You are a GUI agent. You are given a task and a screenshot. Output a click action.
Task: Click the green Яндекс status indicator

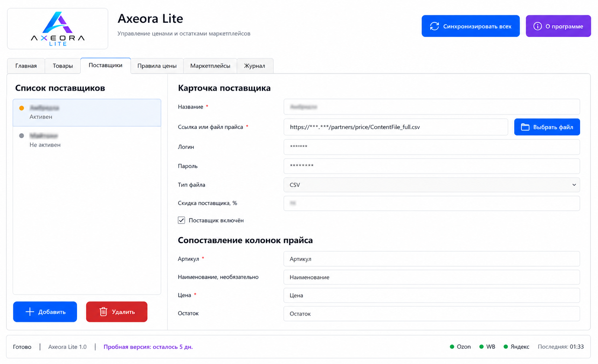click(506, 347)
